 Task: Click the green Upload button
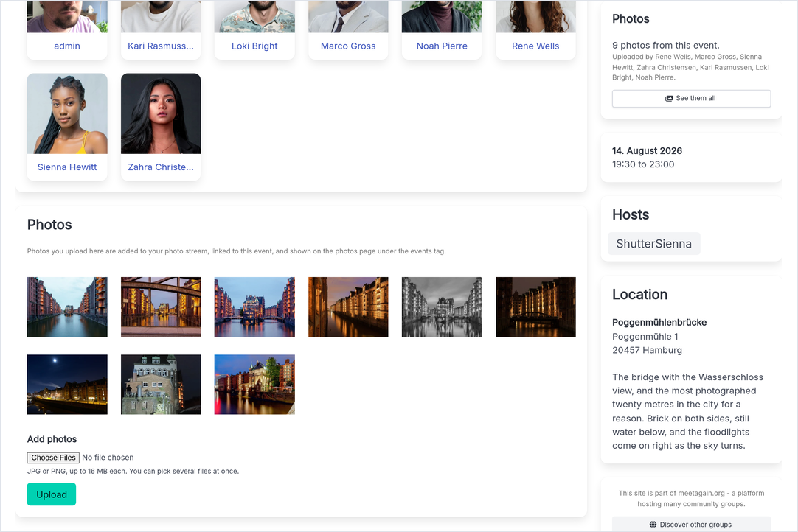point(52,494)
